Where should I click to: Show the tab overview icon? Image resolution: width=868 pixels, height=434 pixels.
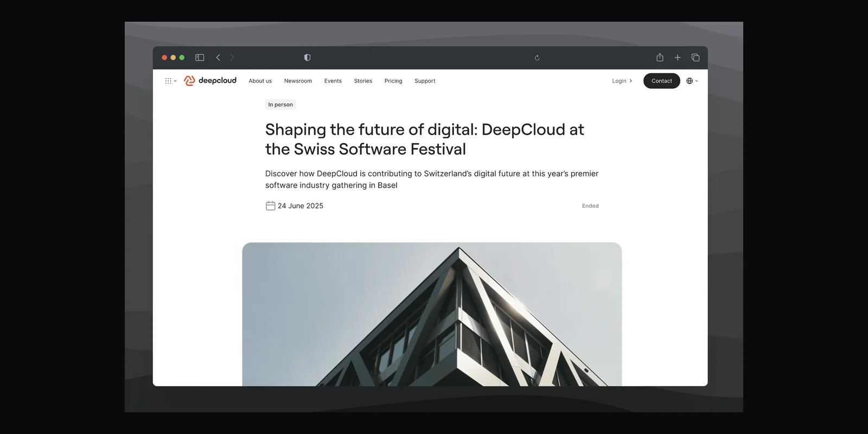(x=695, y=58)
